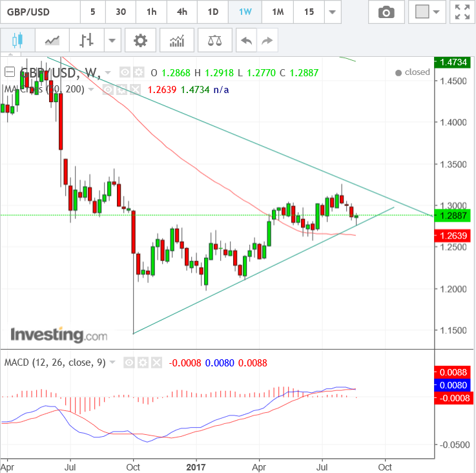
Task: Toggle GBP/USD series visibility eye icon
Action: pos(125,72)
